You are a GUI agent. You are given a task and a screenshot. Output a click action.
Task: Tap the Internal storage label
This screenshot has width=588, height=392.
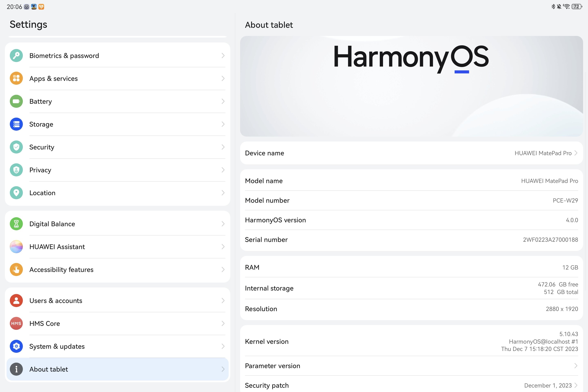(269, 288)
